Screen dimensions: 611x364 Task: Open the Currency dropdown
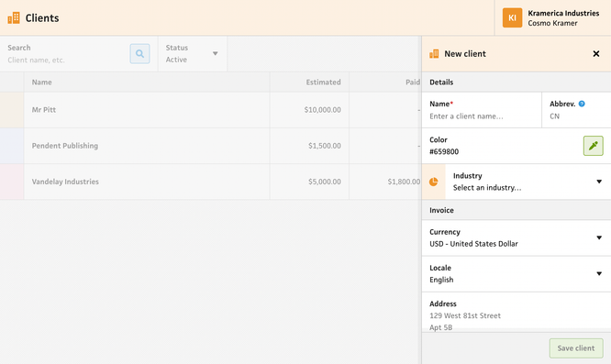click(x=517, y=237)
